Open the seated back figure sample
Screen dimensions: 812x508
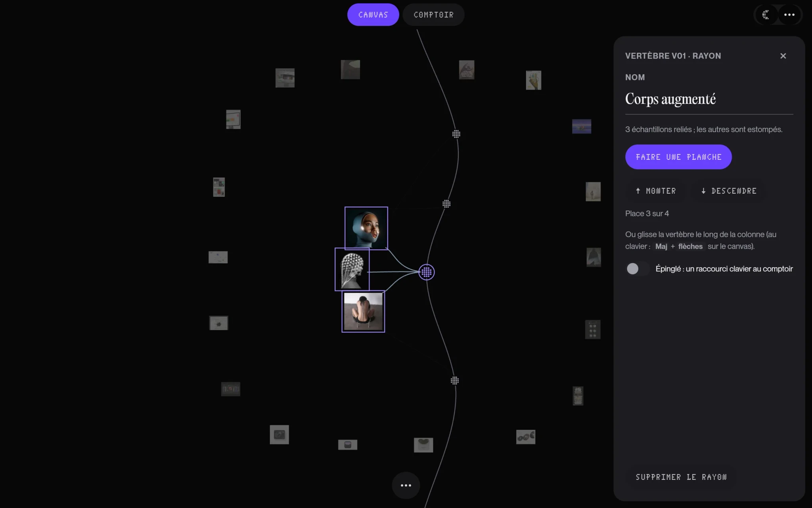pyautogui.click(x=363, y=312)
